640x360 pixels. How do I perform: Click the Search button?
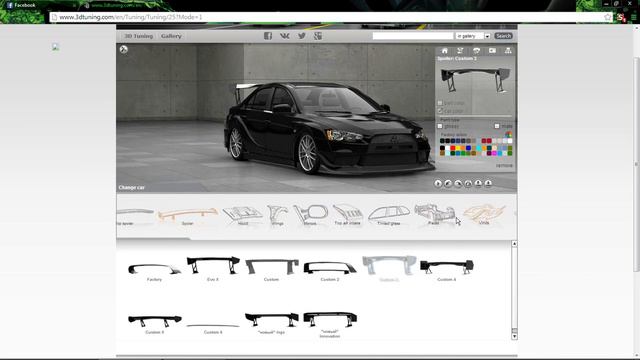pyautogui.click(x=503, y=36)
